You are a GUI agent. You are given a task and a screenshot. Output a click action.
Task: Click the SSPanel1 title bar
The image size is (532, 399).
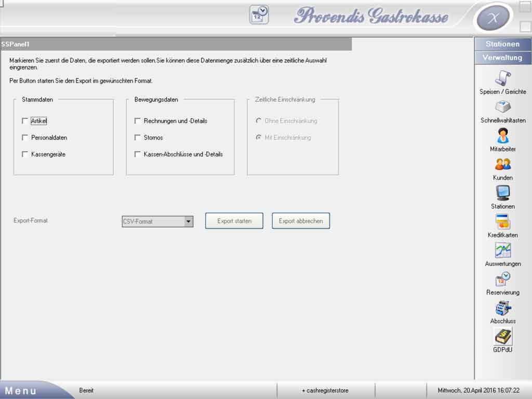click(176, 44)
